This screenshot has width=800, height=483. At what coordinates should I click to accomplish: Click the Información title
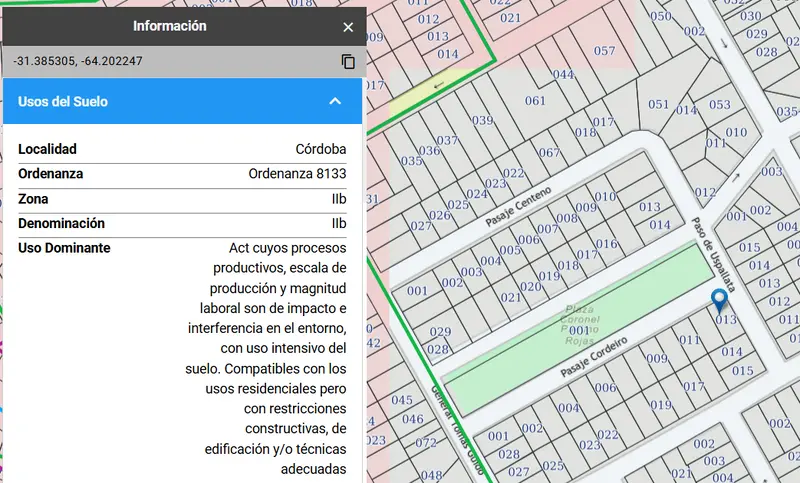click(170, 26)
